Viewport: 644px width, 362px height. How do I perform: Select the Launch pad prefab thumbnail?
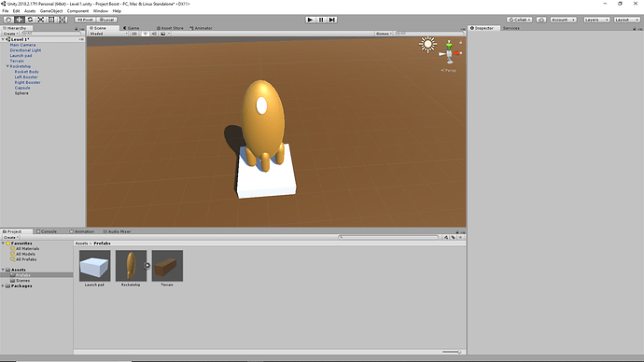[95, 266]
